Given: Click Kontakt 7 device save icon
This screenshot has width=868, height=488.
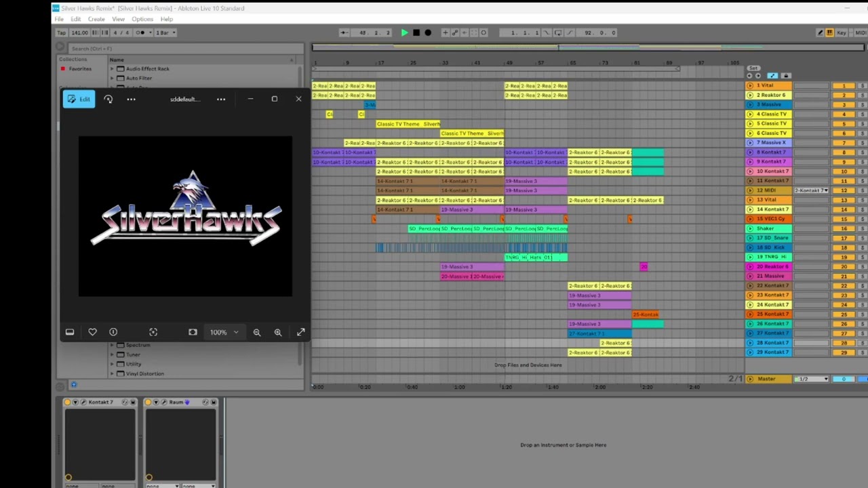Looking at the screenshot, I should tap(132, 403).
